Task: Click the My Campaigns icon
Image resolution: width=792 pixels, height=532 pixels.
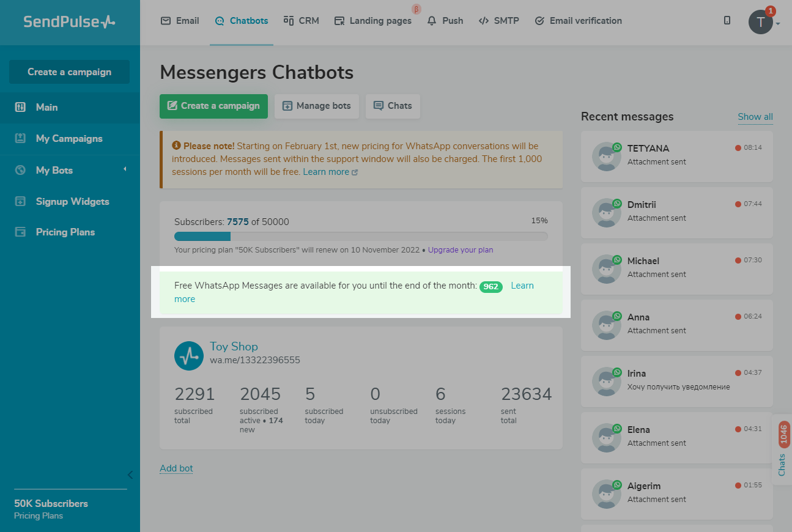Action: click(20, 138)
